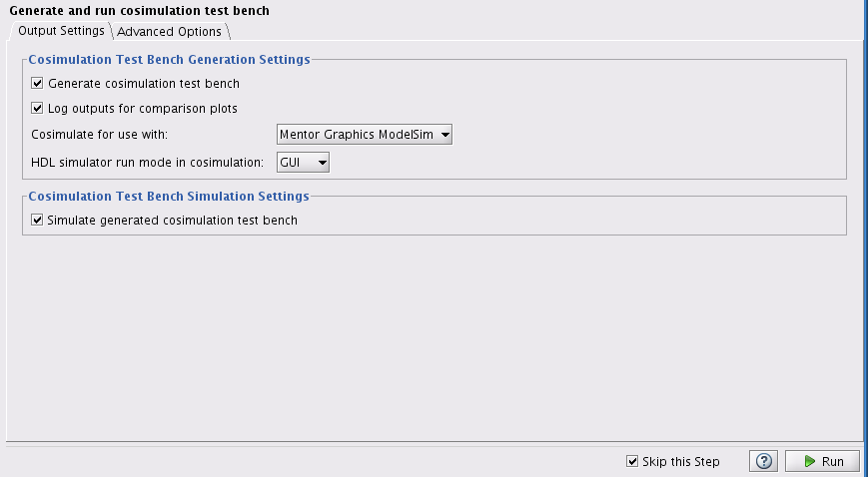Click the arrow on the GUI combo box

coord(322,162)
